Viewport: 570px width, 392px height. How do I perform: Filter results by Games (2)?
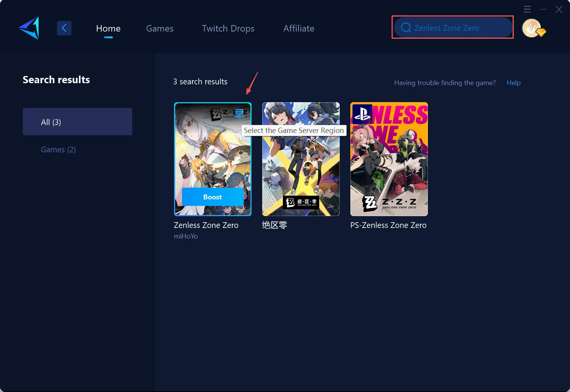pos(59,150)
